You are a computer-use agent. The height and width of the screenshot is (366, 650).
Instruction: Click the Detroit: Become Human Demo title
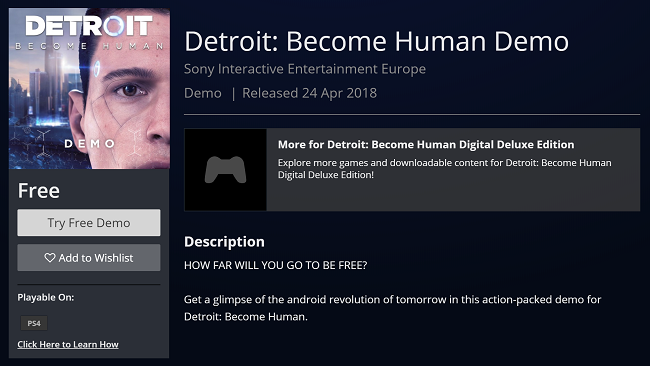[x=376, y=41]
